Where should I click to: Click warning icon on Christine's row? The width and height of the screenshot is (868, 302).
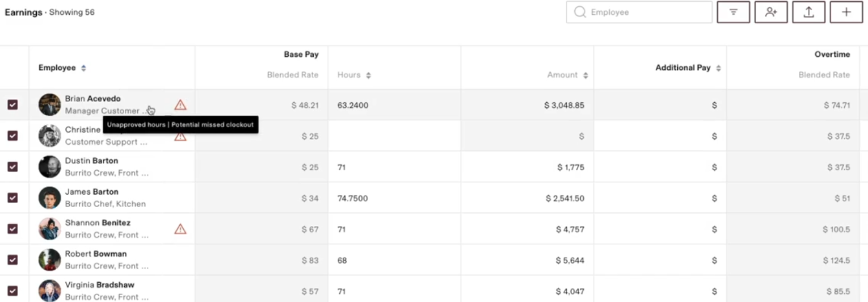[x=180, y=137]
